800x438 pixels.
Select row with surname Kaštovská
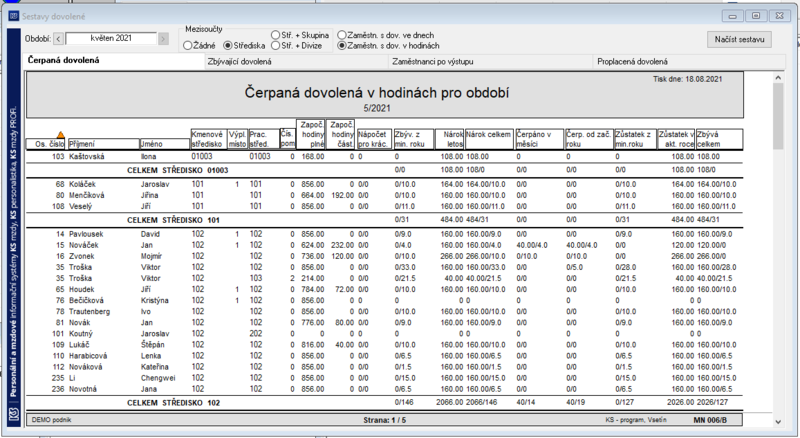point(385,156)
